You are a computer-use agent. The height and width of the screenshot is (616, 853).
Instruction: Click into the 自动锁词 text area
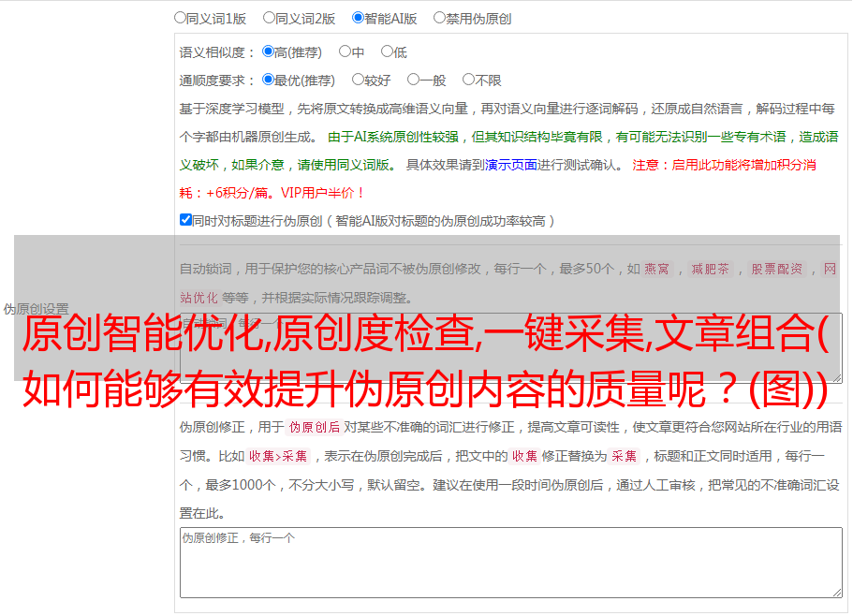tap(511, 348)
